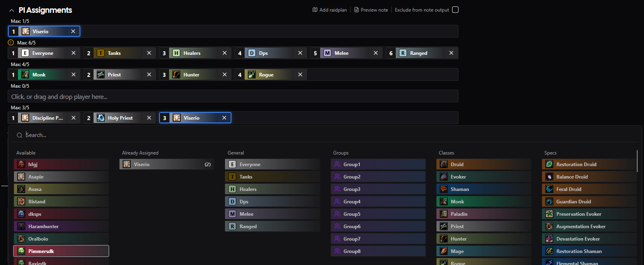Select Group3 from the Groups list
Screen dimensions: 644x265
(x=378, y=189)
